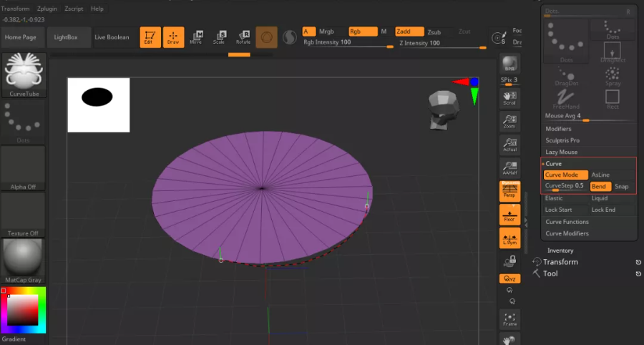Expand the Curve Modifiers section
644x345 pixels.
567,233
